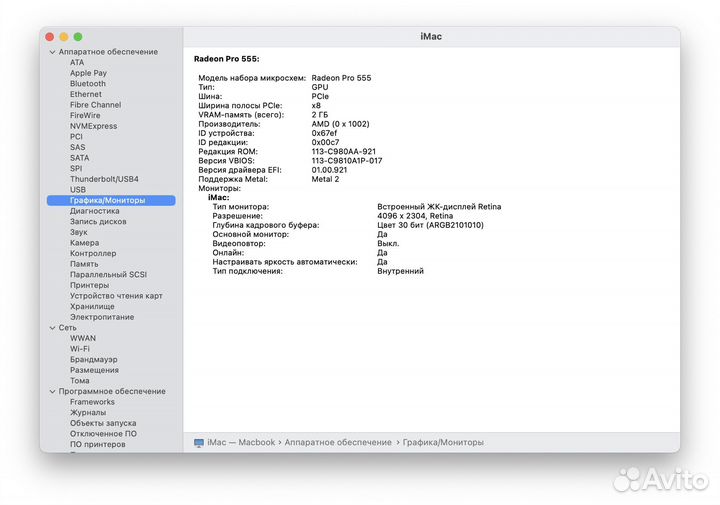Screen dimensions: 720x505
Task: Click ROM revision 113-C980AA-921
Action: (343, 152)
